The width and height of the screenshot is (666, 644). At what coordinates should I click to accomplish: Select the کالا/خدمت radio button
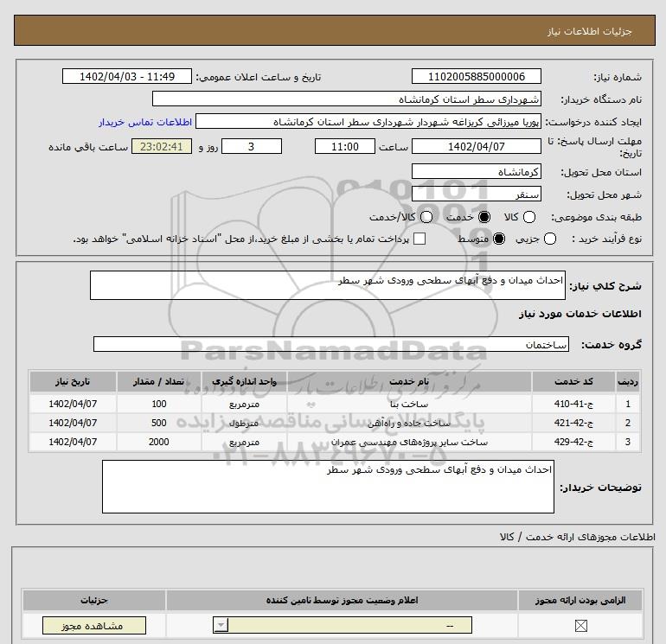[426, 217]
